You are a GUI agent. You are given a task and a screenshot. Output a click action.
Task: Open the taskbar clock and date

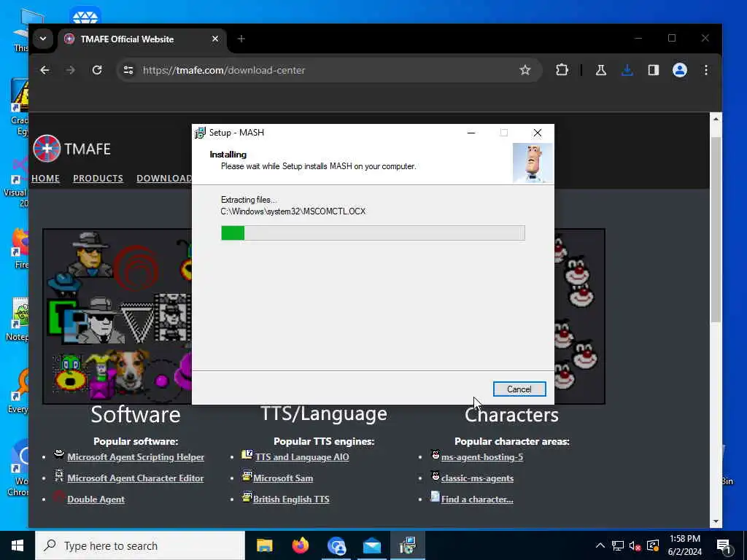[685, 545]
